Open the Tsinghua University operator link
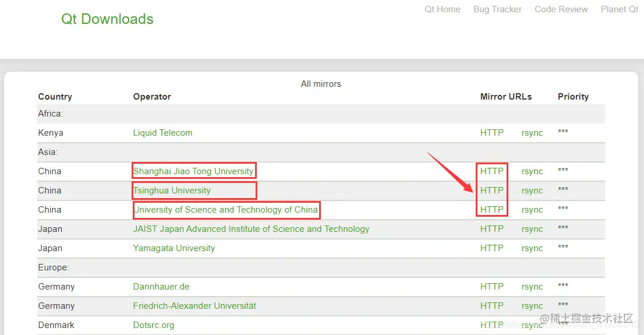This screenshot has width=644, height=335. tap(172, 191)
